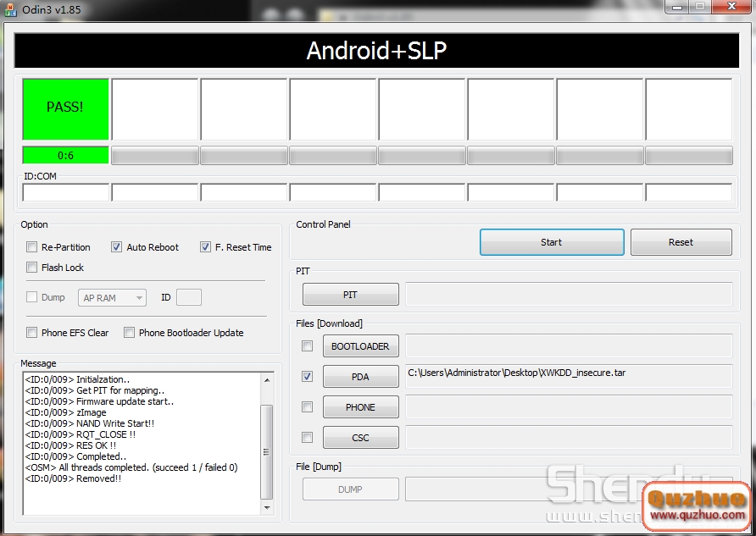Click the empty CSC path field
Screen dimensions: 756x536
pyautogui.click(x=569, y=437)
